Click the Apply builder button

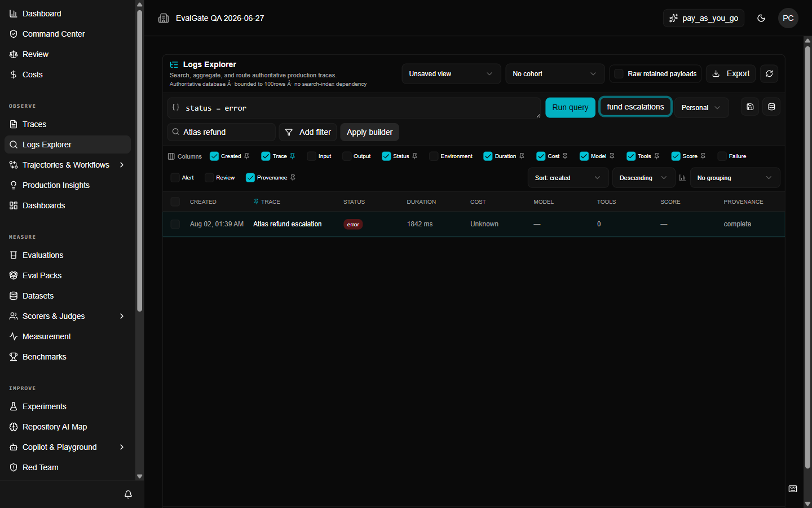[369, 132]
